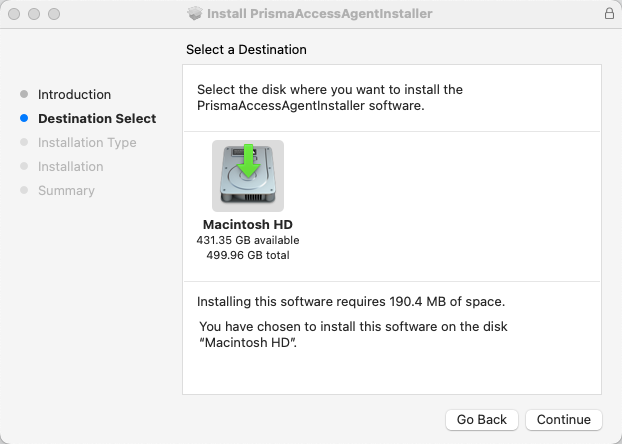
Task: Click the Select a Destination heading
Action: [246, 49]
